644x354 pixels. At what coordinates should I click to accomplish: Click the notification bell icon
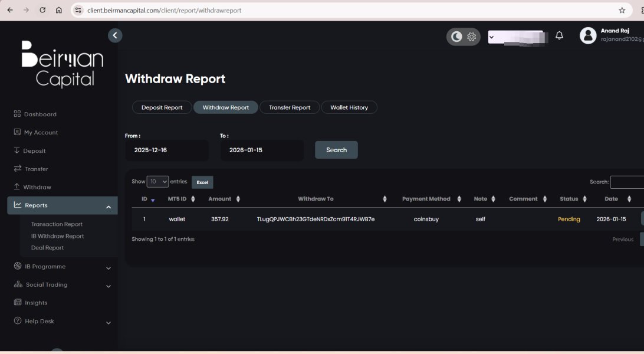pyautogui.click(x=559, y=36)
